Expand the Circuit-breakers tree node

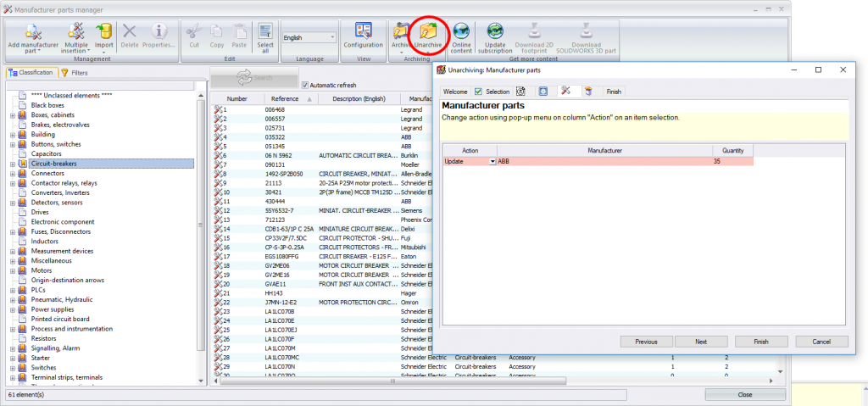tap(12, 164)
